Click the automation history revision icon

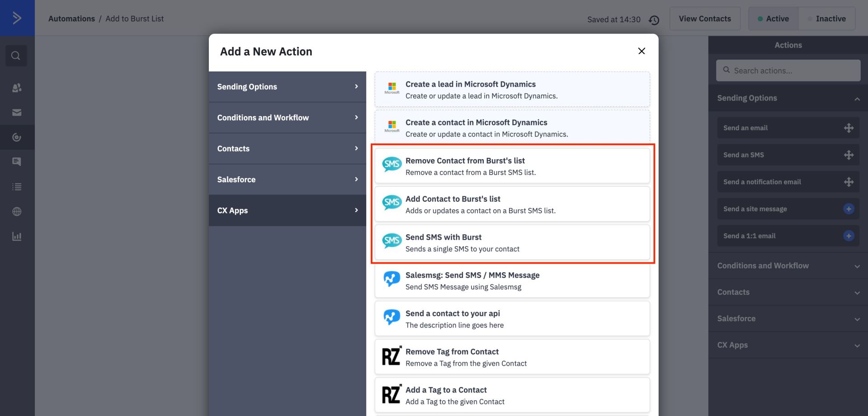point(654,19)
